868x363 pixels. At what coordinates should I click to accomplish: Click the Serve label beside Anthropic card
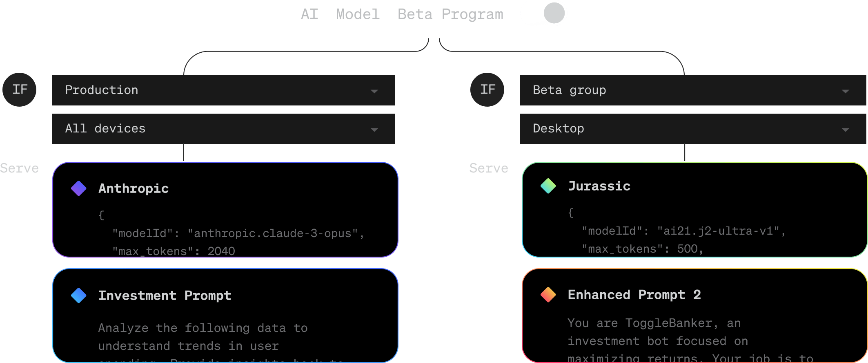coord(20,168)
